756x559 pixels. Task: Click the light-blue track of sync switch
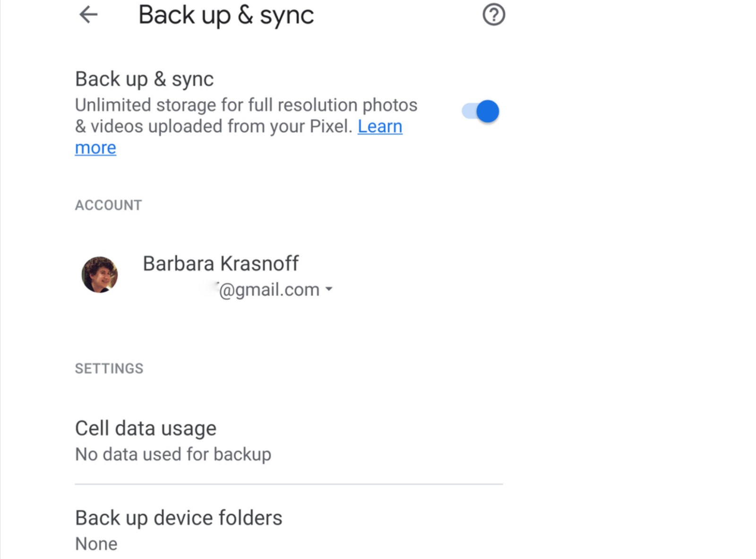click(x=468, y=112)
